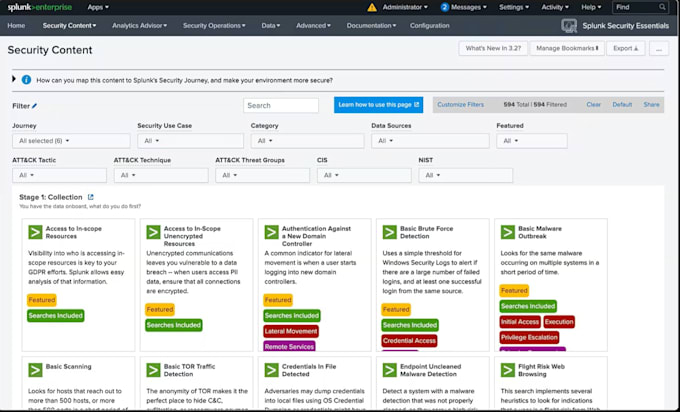Click the Manage Bookmarks button
The image size is (680, 412).
567,48
